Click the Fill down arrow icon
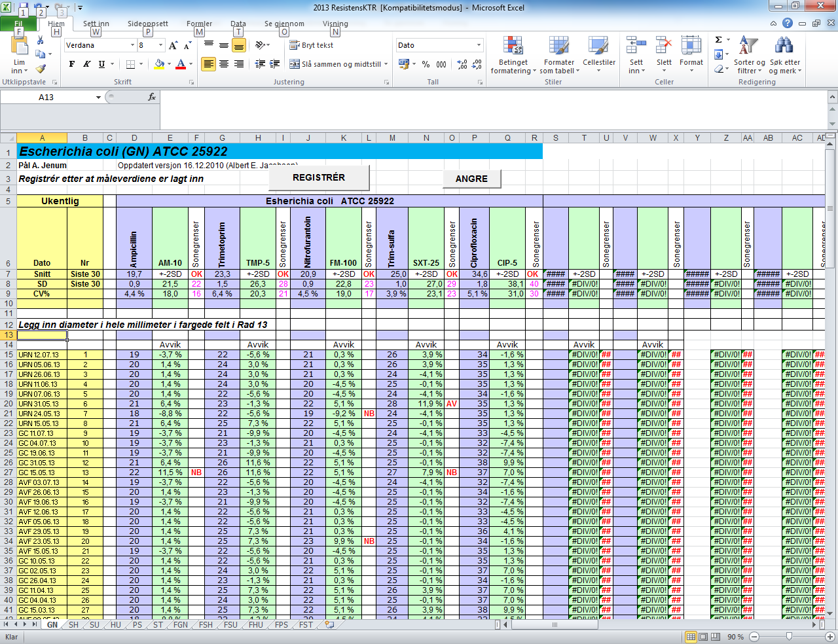Viewport: 838px width, 644px height. pos(718,54)
